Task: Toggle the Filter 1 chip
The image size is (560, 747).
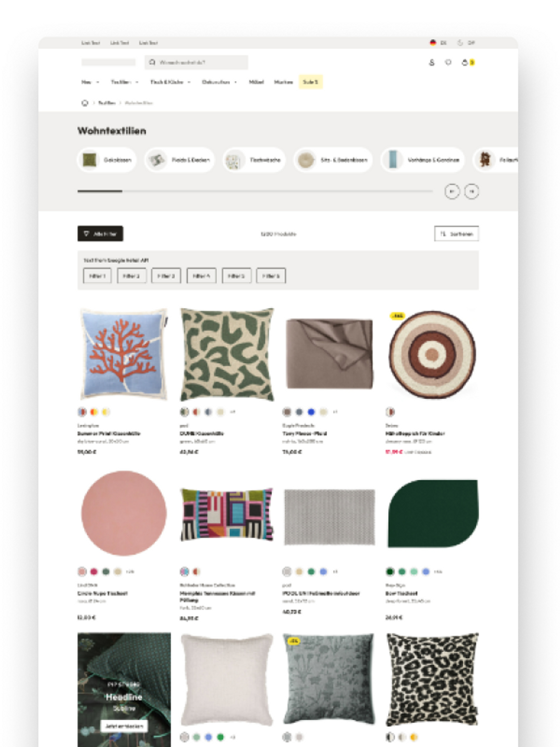Action: pos(97,276)
